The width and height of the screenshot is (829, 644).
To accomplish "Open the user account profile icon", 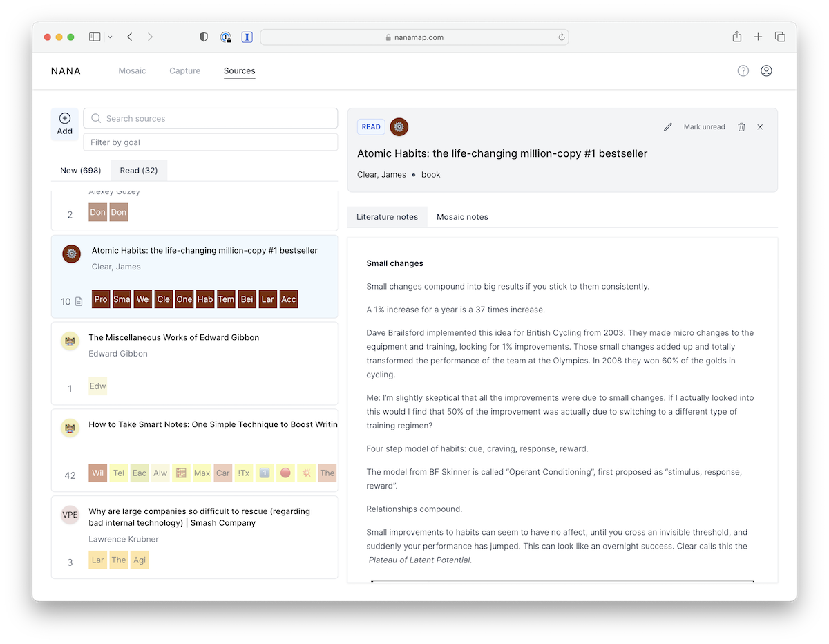I will click(x=766, y=70).
